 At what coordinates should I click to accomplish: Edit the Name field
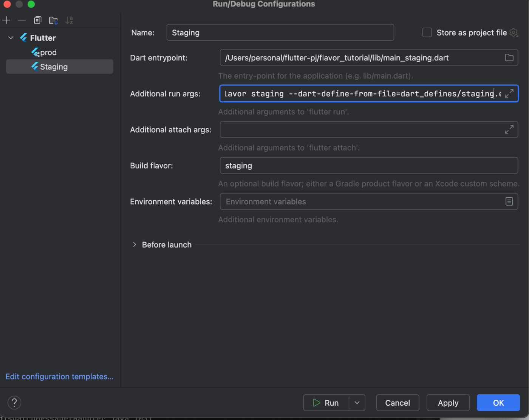tap(280, 33)
